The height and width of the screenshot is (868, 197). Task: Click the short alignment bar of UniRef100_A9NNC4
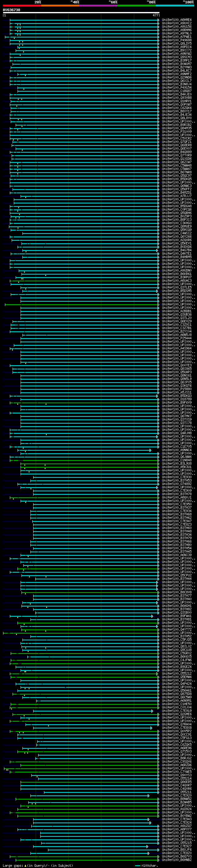(x=84, y=450)
